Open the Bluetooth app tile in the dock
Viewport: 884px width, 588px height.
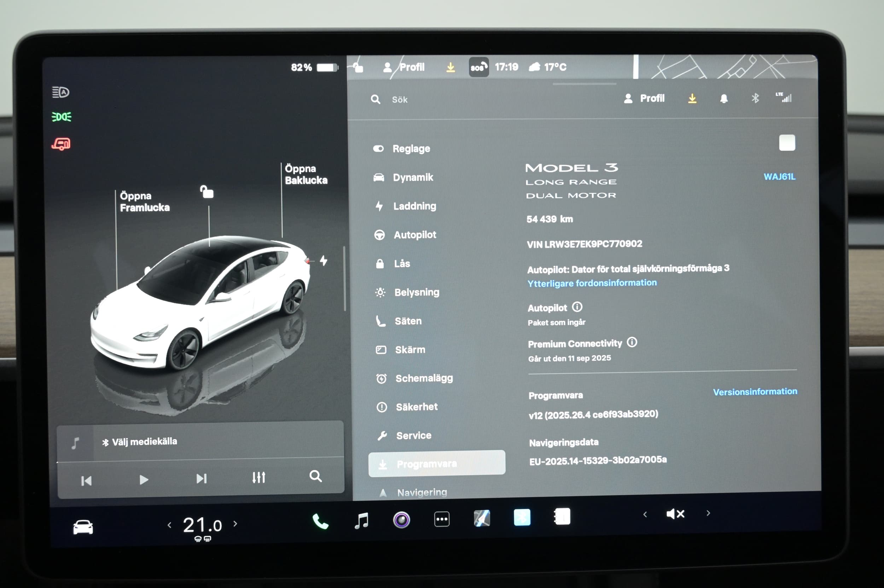pos(522,518)
